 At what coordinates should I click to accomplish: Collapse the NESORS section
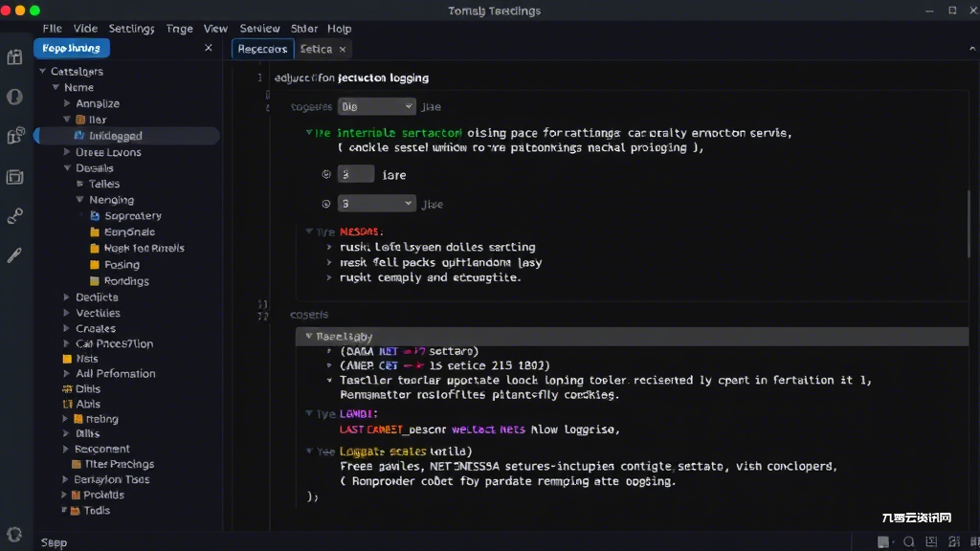click(x=309, y=231)
